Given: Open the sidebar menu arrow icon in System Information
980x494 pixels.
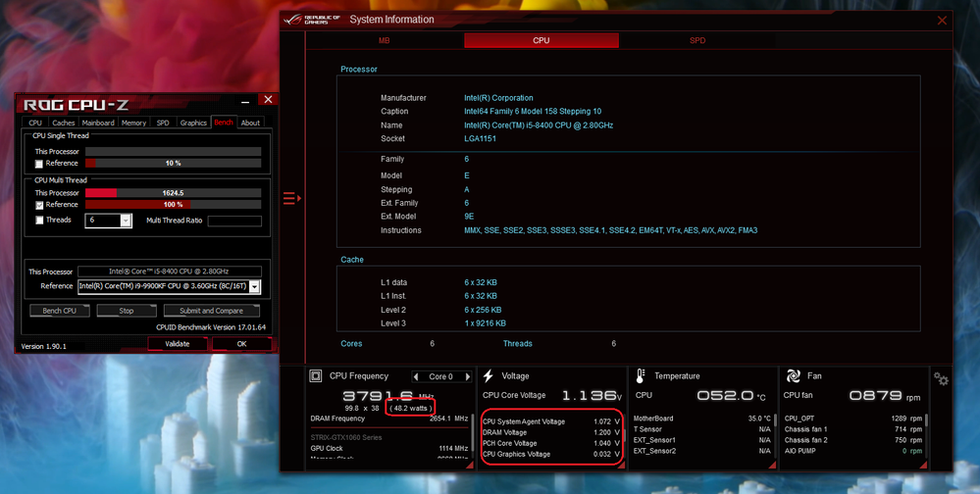Looking at the screenshot, I should [292, 199].
